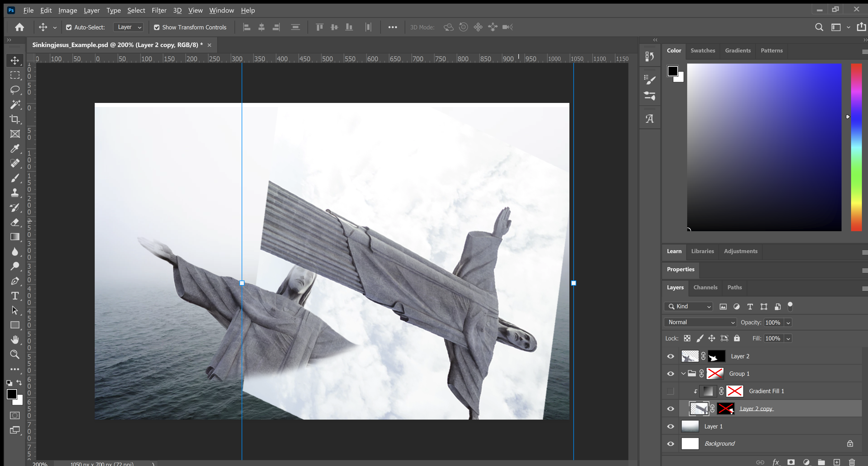
Task: Open the Fill slider dropdown arrow
Action: 788,339
